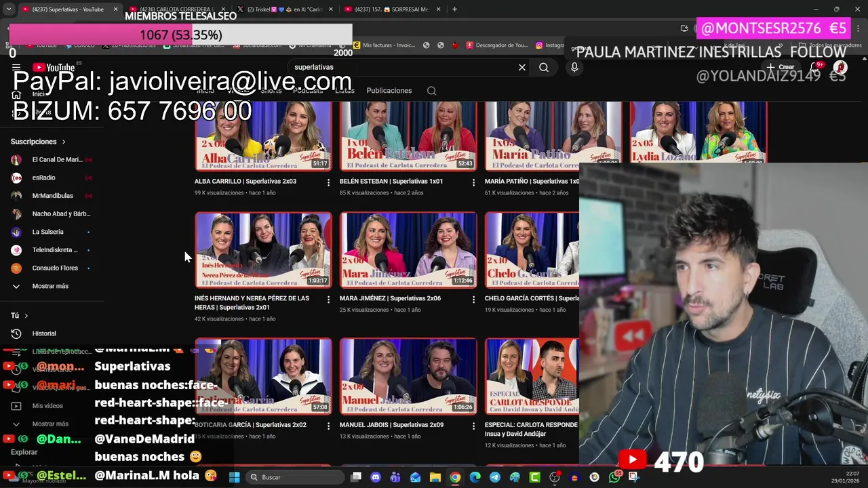Open options menu for BOTICARIA GARCÍA video
Image resolution: width=868 pixels, height=488 pixels.
coord(328,426)
